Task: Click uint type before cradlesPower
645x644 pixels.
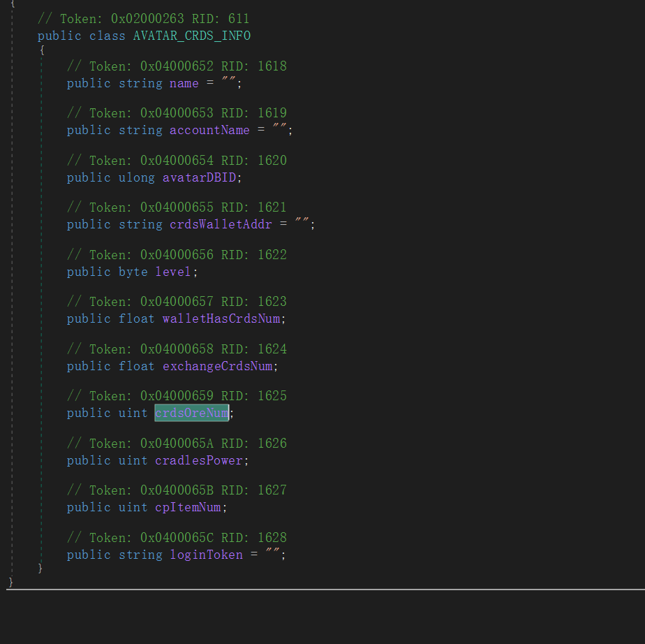Action: 133,460
